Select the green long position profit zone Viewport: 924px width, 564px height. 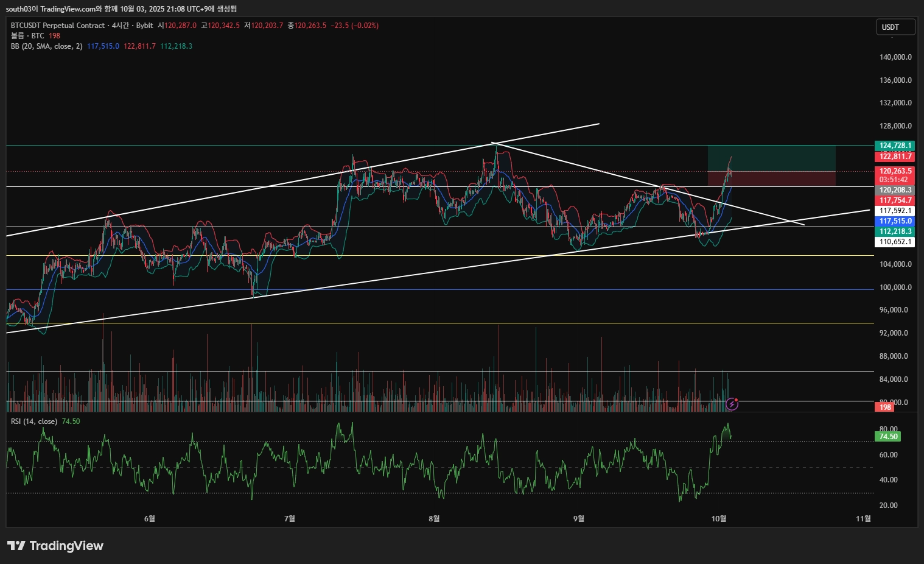coord(771,158)
